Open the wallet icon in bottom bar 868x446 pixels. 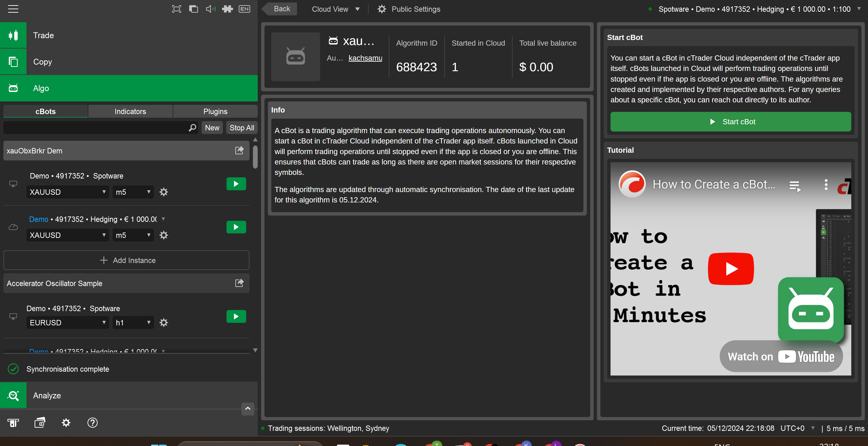click(40, 423)
